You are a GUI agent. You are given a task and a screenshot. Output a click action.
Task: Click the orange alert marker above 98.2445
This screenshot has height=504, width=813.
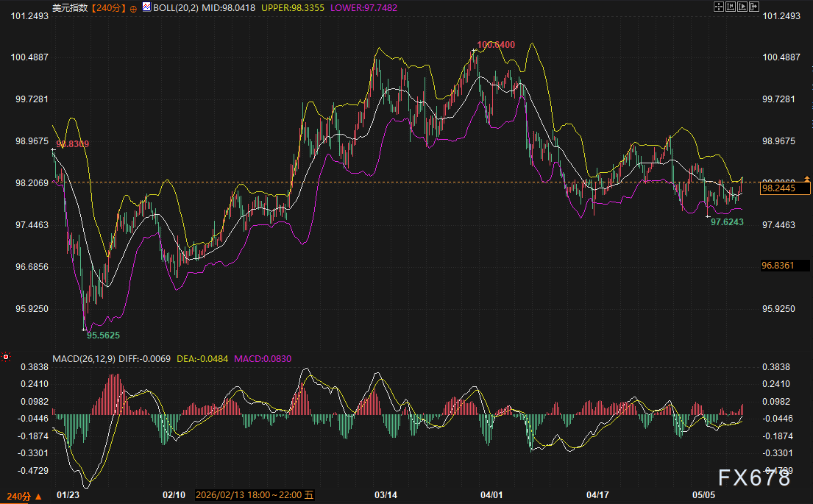tap(807, 179)
